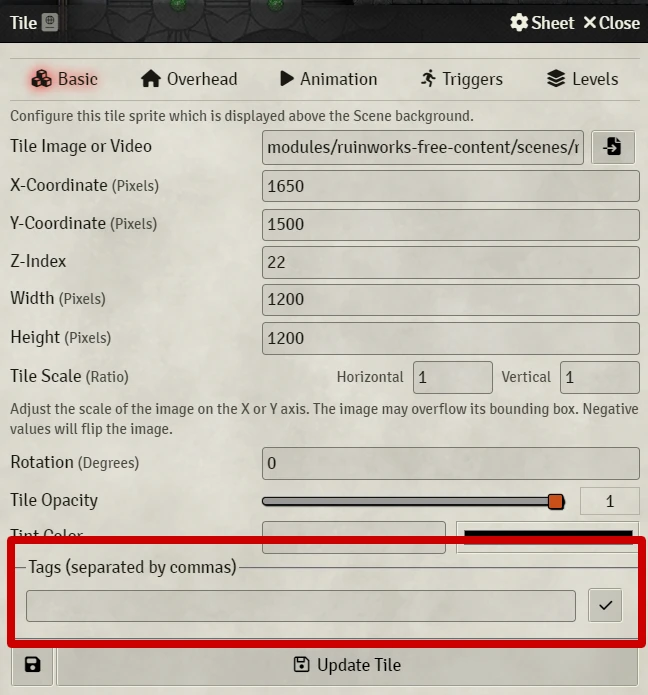Click the Rotation degrees field
The height and width of the screenshot is (695, 648).
tap(451, 463)
